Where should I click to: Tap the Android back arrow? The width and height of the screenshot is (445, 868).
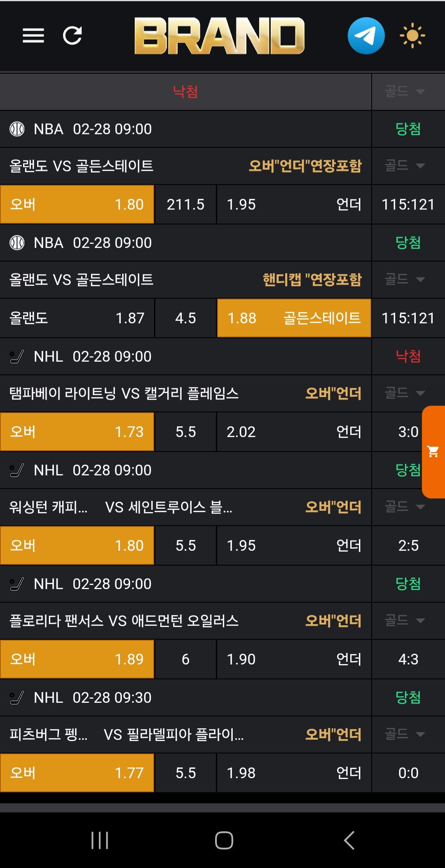point(349,840)
